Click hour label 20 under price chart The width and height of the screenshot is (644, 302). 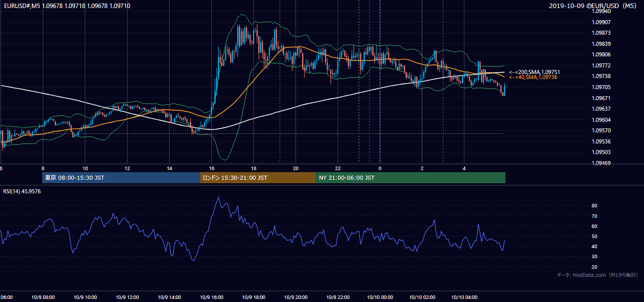pyautogui.click(x=296, y=169)
